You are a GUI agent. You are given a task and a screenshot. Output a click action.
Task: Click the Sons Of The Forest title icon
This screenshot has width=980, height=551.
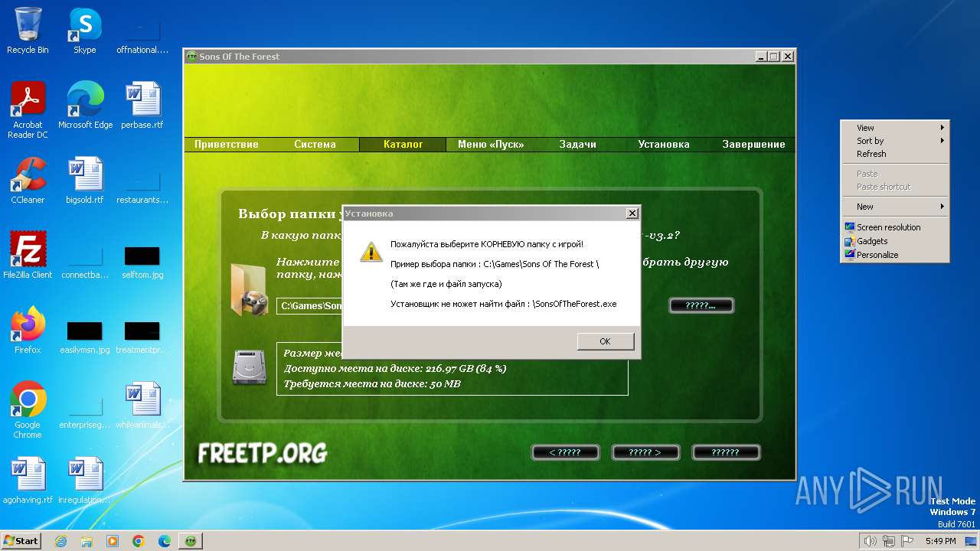(x=191, y=57)
